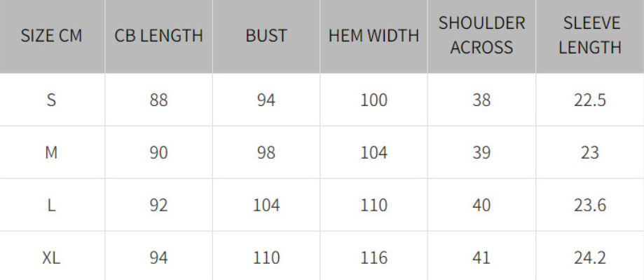Select the CB LENGTH header cell

point(158,36)
